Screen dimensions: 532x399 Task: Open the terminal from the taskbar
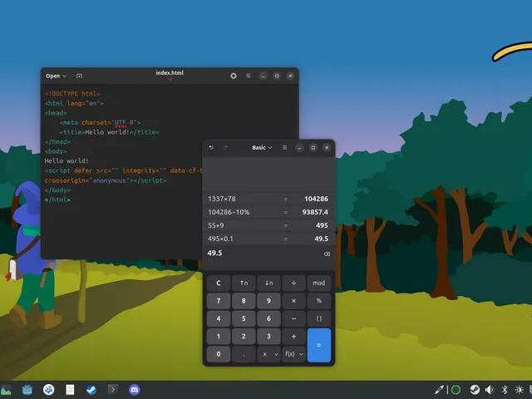[x=113, y=390]
